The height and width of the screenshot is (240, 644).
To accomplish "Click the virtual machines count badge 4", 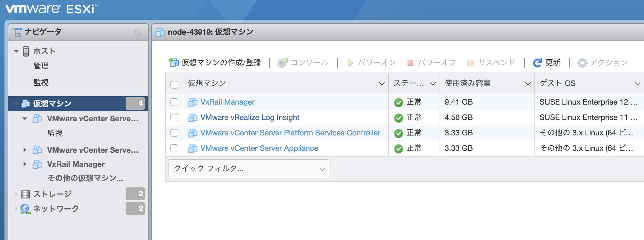I will pos(135,103).
